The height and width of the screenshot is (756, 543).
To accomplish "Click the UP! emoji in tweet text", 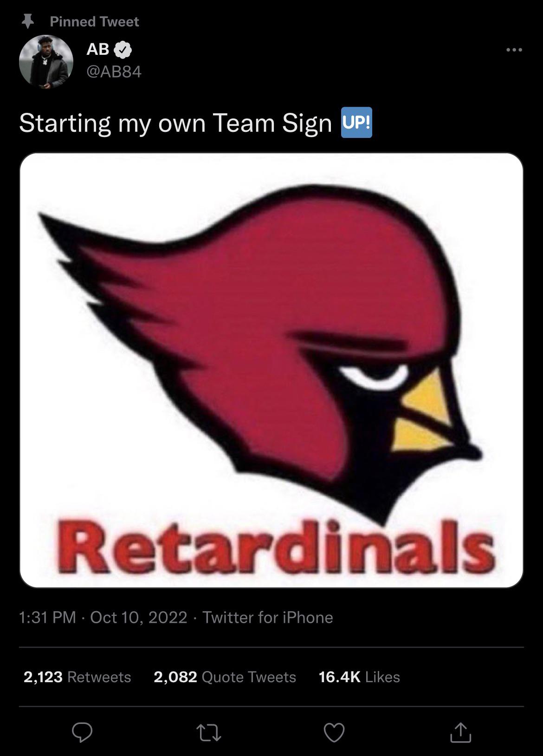I will coord(356,123).
